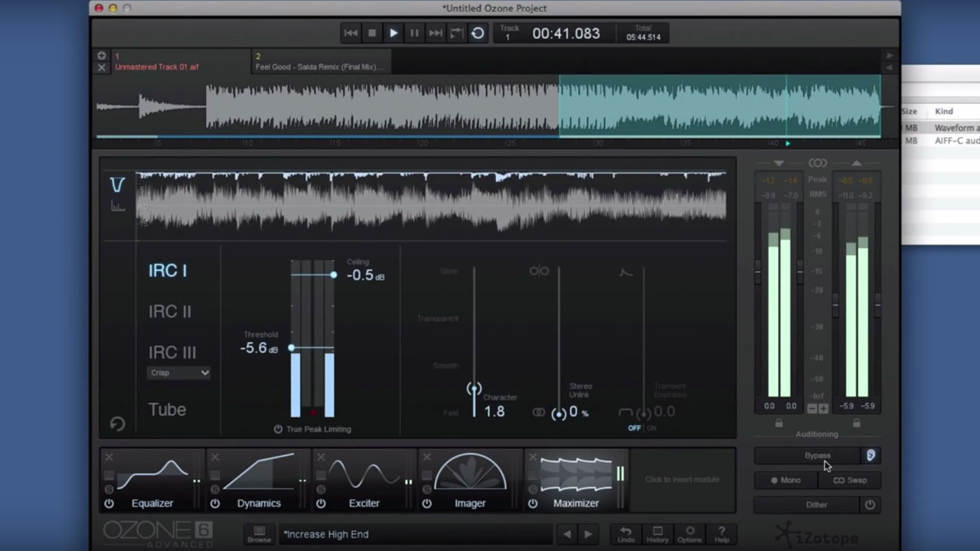Screen dimensions: 980x551
Task: Toggle Exciter module power
Action: coord(321,504)
